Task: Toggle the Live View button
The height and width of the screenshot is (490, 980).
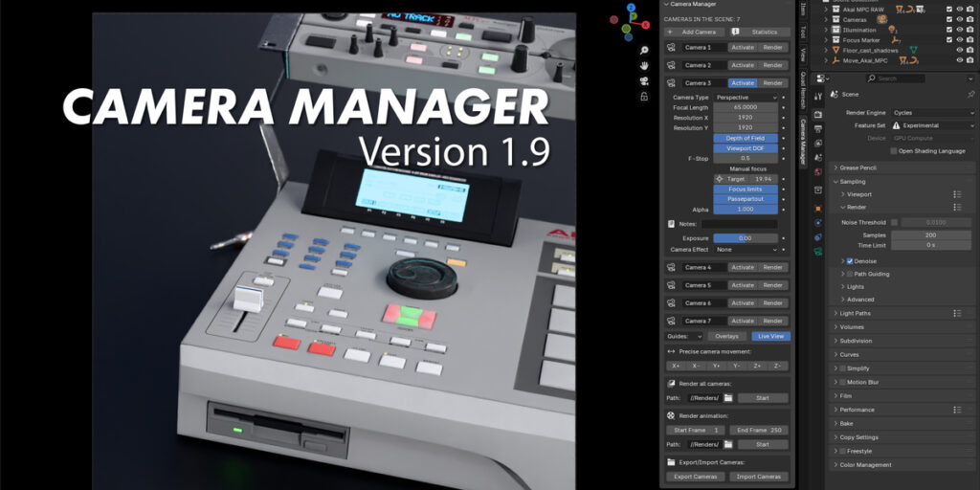Action: point(770,336)
